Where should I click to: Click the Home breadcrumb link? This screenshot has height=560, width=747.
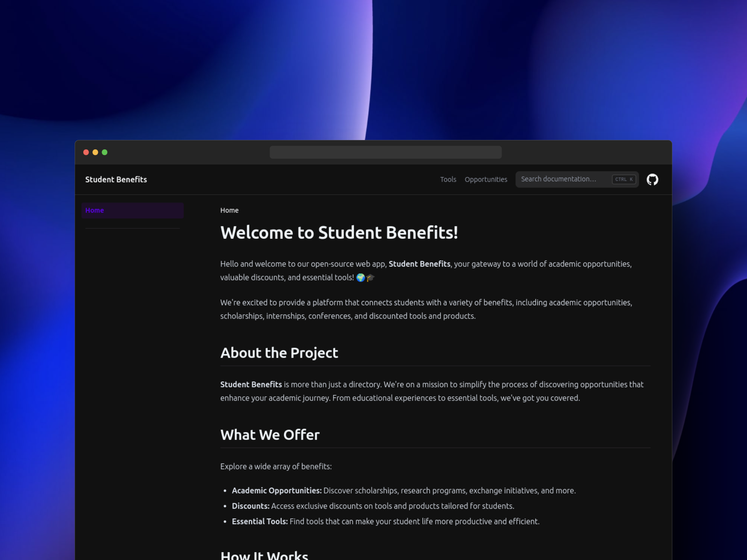(x=229, y=210)
